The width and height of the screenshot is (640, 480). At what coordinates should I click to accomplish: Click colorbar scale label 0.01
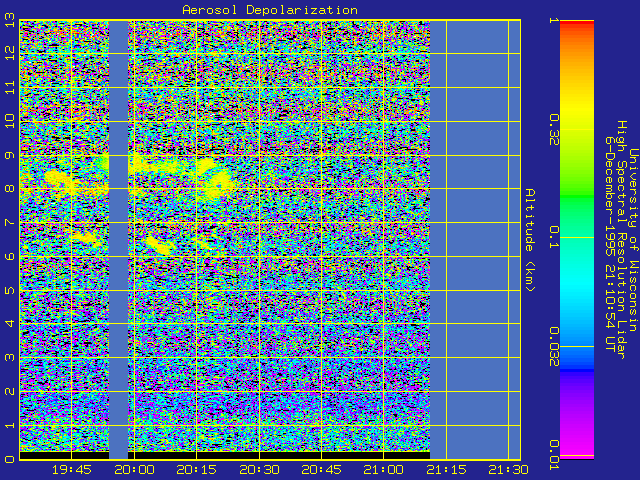[554, 455]
